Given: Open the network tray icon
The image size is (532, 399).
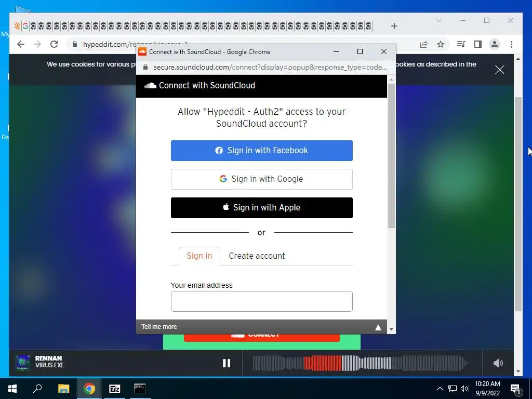Looking at the screenshot, I should coord(453,389).
